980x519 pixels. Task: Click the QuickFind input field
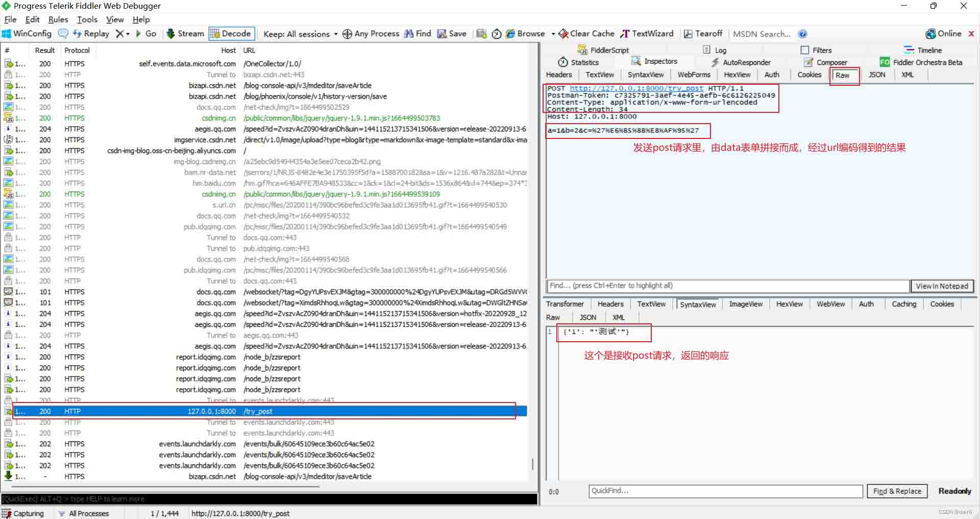725,491
